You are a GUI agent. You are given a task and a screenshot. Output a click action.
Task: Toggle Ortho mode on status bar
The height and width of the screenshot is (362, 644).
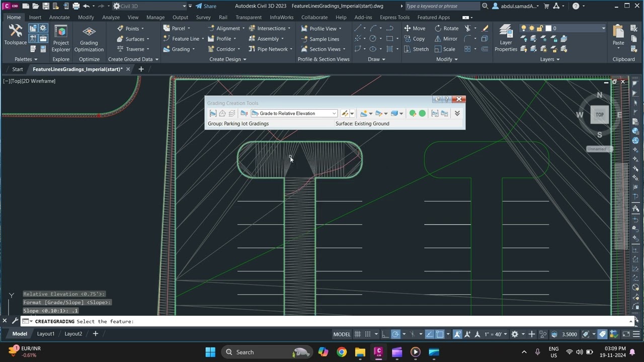pos(385,334)
